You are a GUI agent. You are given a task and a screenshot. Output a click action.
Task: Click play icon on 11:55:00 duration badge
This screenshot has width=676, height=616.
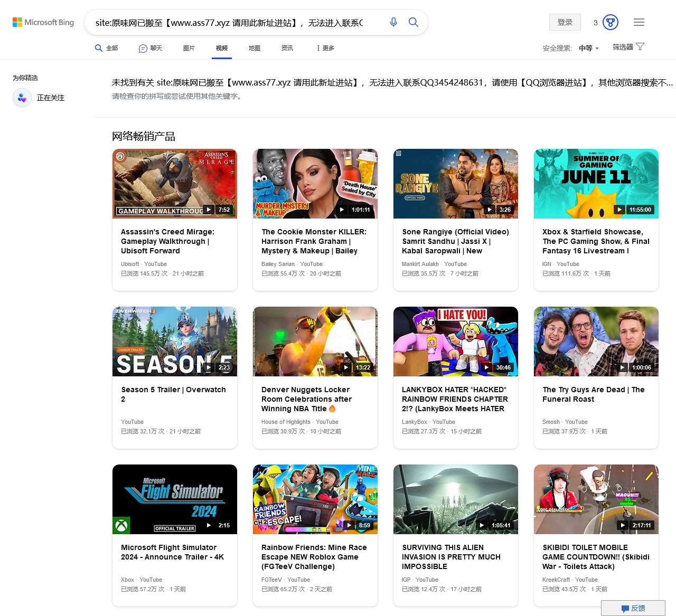click(x=619, y=210)
